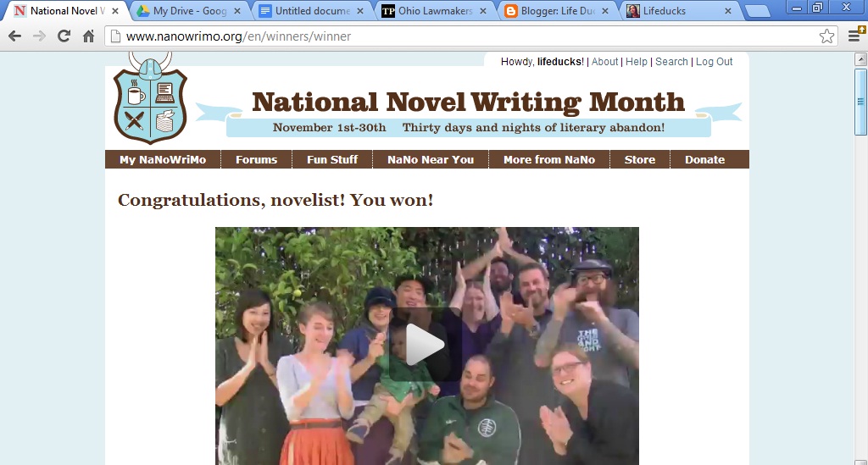Click the Log Out link
This screenshot has height=465, width=868.
point(714,62)
